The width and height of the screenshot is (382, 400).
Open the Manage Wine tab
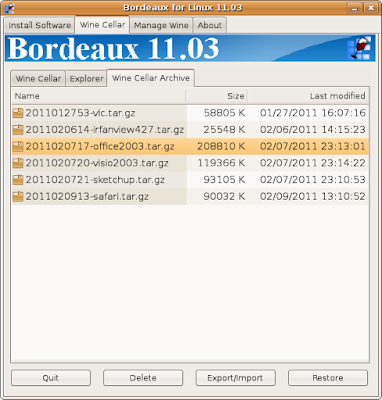pos(161,25)
